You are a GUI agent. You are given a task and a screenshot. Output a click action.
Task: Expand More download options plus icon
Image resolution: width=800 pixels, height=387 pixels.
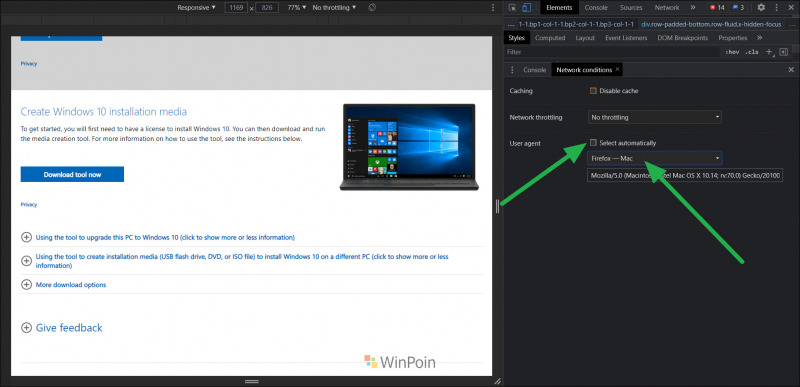pyautogui.click(x=26, y=285)
